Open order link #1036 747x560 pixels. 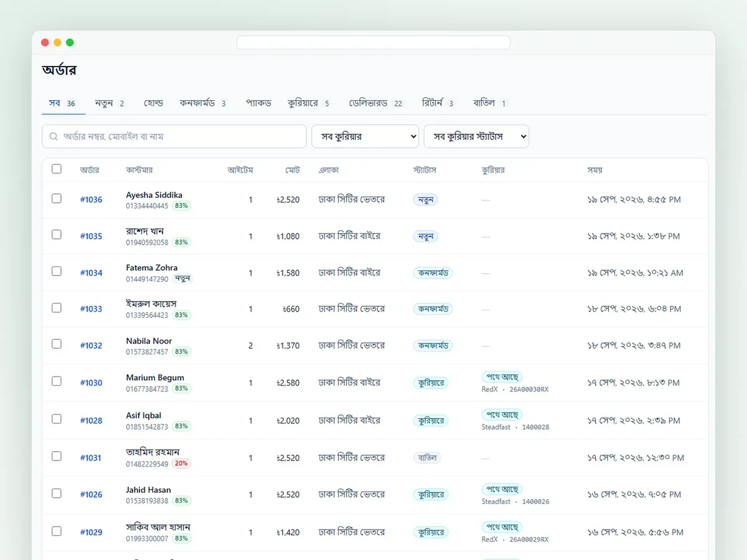tap(91, 200)
